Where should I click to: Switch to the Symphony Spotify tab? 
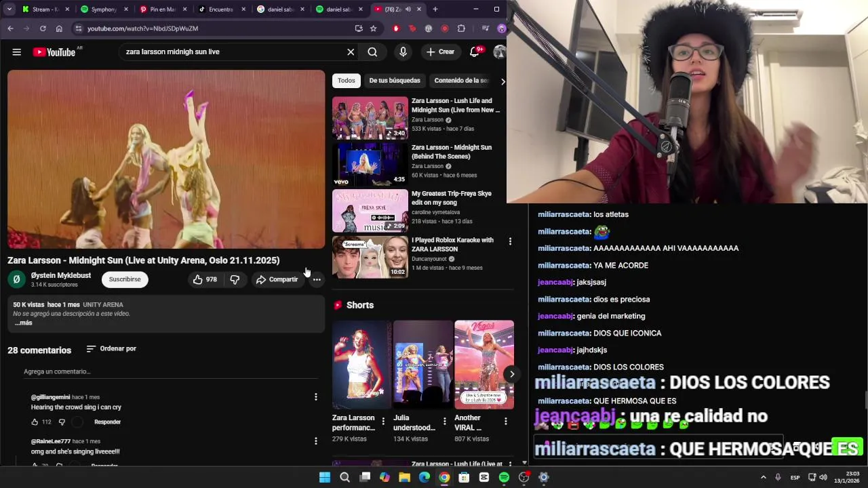tap(103, 9)
